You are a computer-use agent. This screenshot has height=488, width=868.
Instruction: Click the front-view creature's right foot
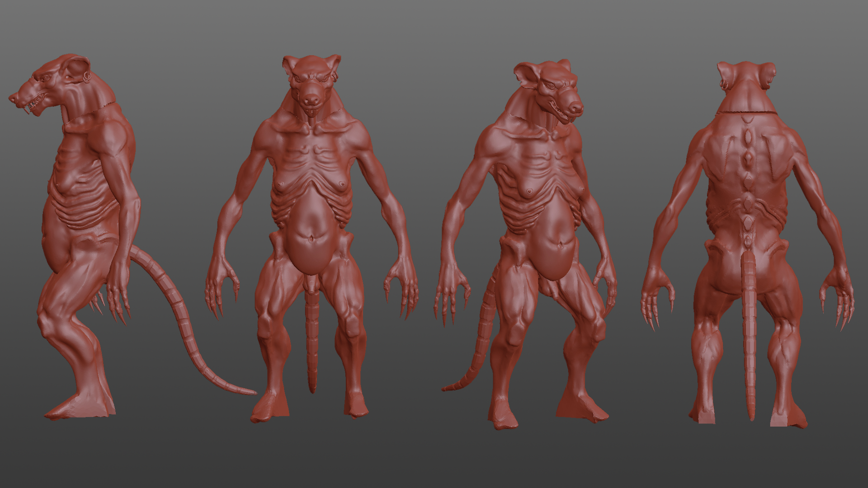click(356, 404)
